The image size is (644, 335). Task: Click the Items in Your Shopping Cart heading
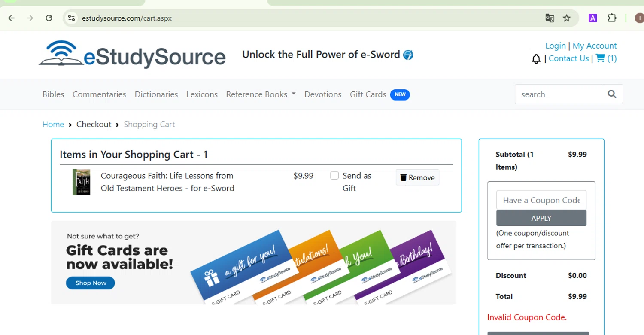point(134,155)
